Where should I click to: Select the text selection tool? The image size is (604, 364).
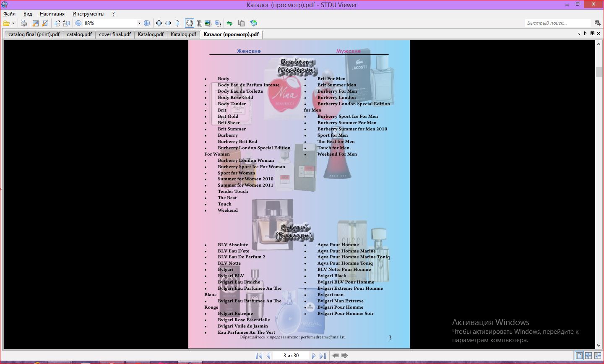199,23
